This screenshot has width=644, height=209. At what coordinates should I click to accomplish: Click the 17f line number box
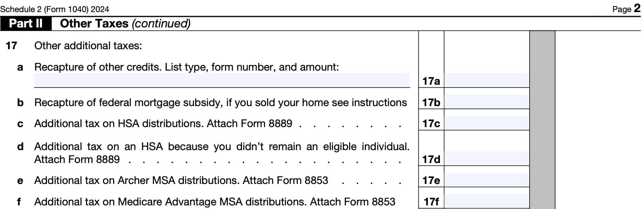pos(431,201)
